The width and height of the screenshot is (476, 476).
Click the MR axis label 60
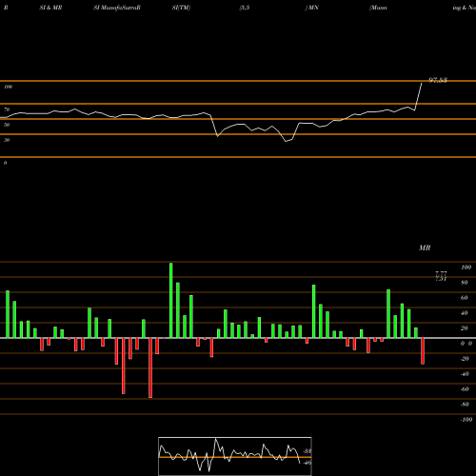(465, 298)
